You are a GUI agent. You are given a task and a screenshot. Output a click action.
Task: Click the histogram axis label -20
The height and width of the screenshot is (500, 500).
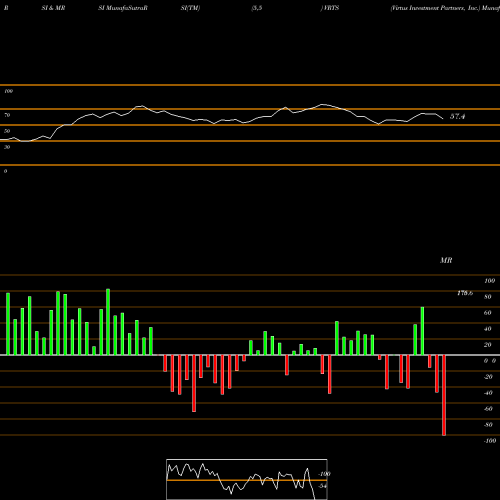[x=488, y=377]
